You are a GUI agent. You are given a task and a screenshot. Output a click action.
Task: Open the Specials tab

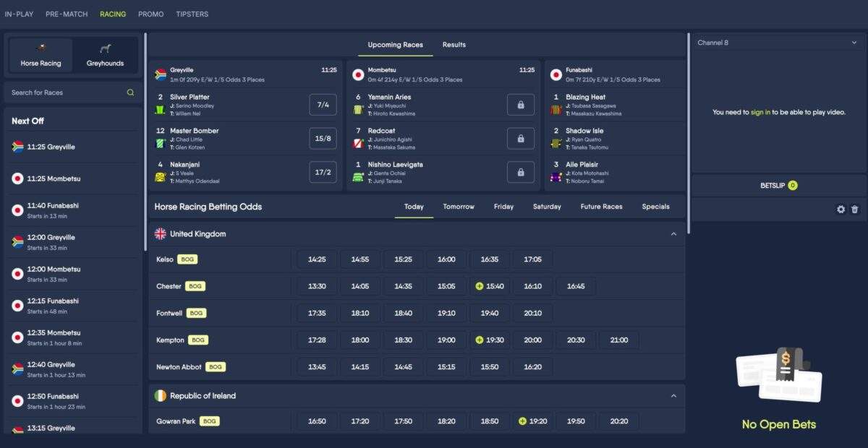click(x=655, y=207)
